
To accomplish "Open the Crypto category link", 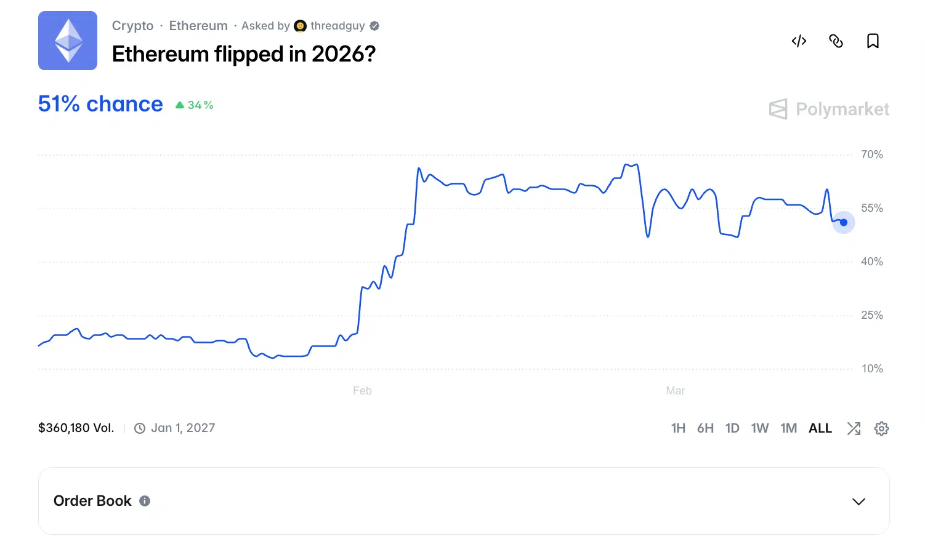I will click(132, 26).
